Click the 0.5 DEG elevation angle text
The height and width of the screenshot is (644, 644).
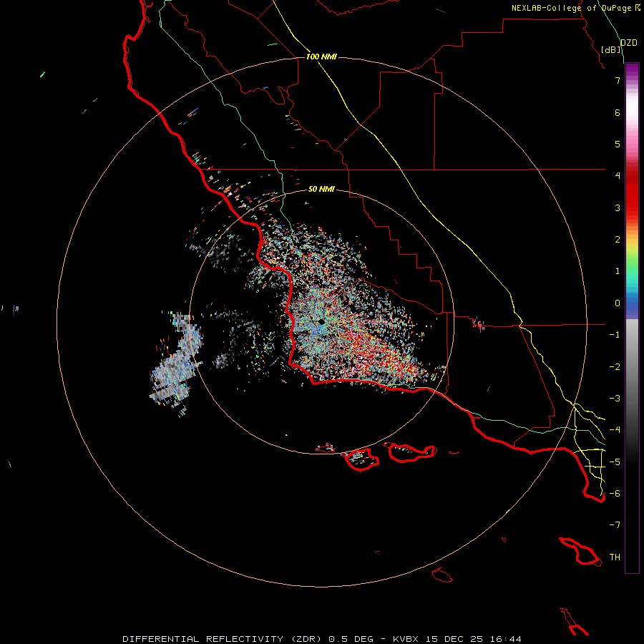351,639
